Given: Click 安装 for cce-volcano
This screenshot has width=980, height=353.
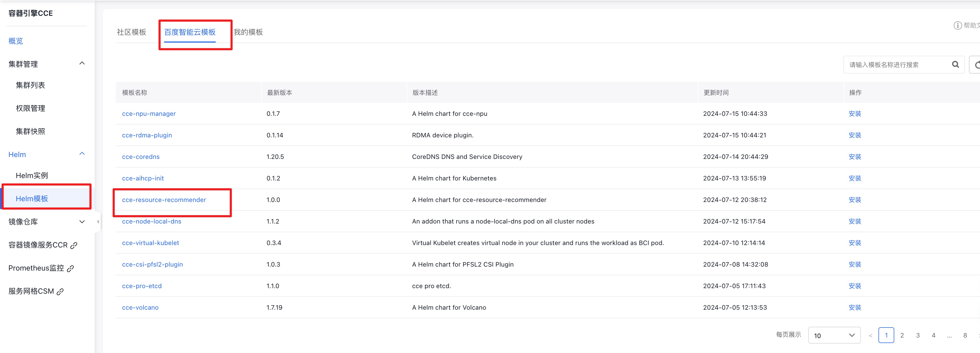Looking at the screenshot, I should point(855,307).
